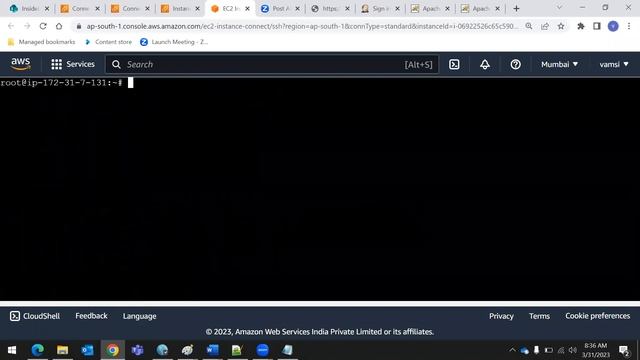Go to browser home page
This screenshot has width=640, height=360.
[x=59, y=26]
